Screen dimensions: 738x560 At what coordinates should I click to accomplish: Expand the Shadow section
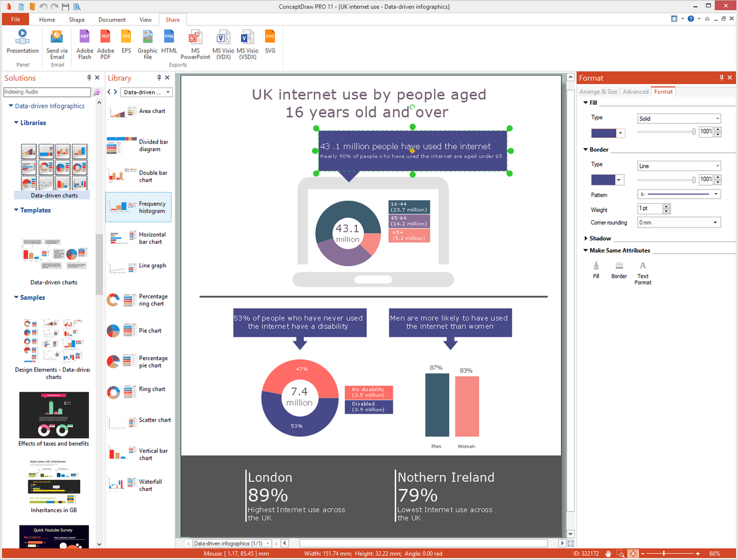click(600, 238)
